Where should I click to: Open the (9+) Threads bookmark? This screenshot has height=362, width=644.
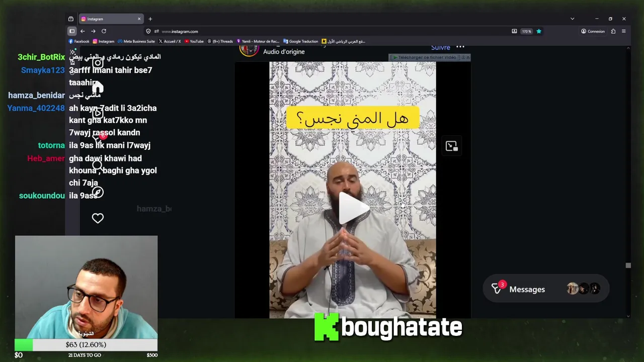[220, 41]
